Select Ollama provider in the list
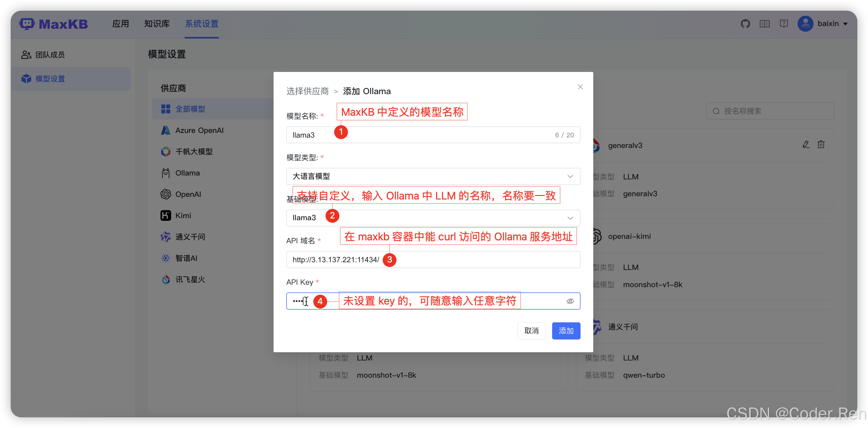This screenshot has height=428, width=868. [x=187, y=173]
